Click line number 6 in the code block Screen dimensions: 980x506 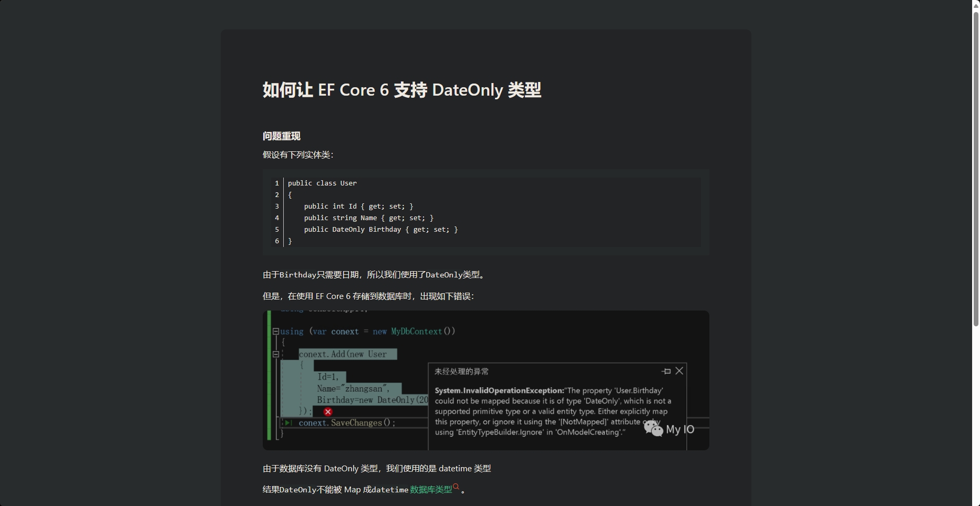(277, 241)
